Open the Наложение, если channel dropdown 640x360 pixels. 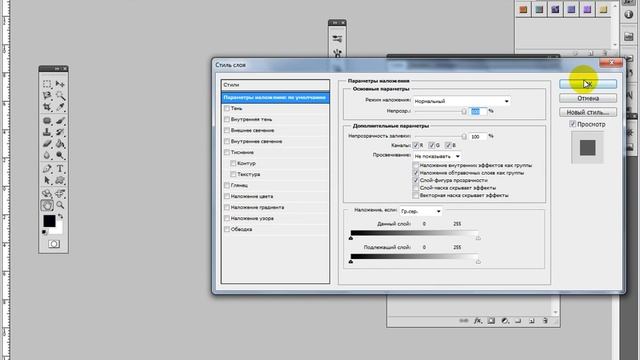421,211
